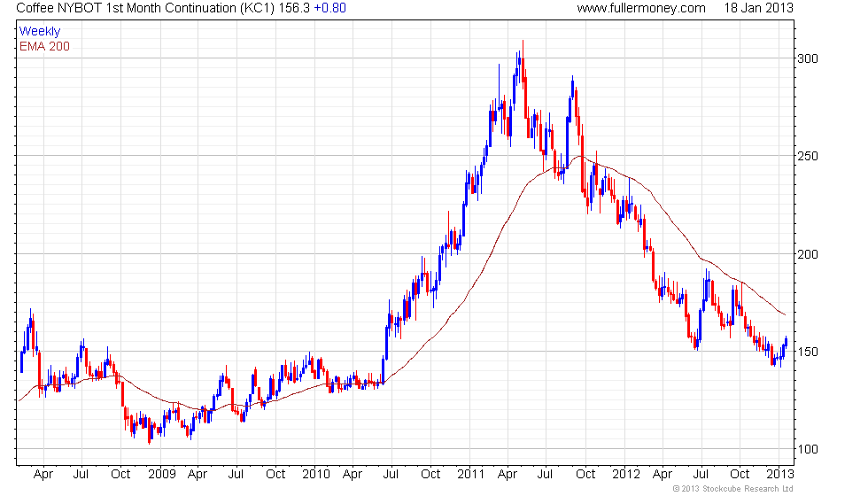The height and width of the screenshot is (496, 868).
Task: Click the 2011 year label on time axis
Action: pos(470,475)
